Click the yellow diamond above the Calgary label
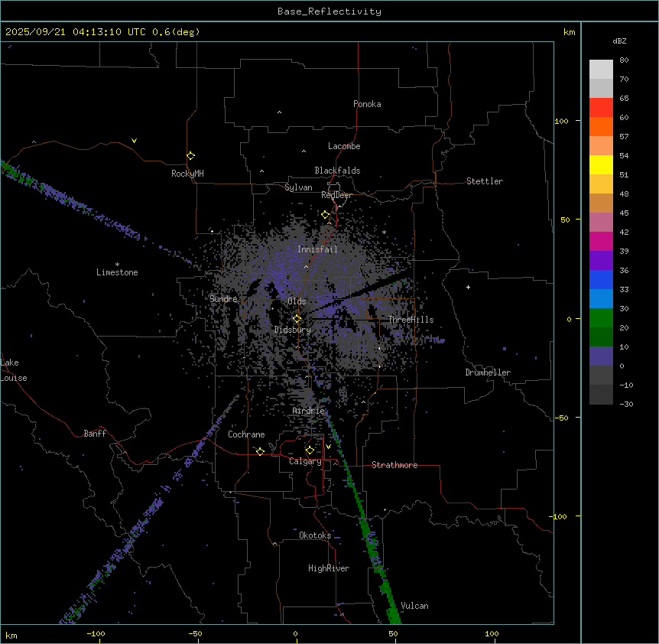Viewport: 659px width, 644px height. coord(310,450)
